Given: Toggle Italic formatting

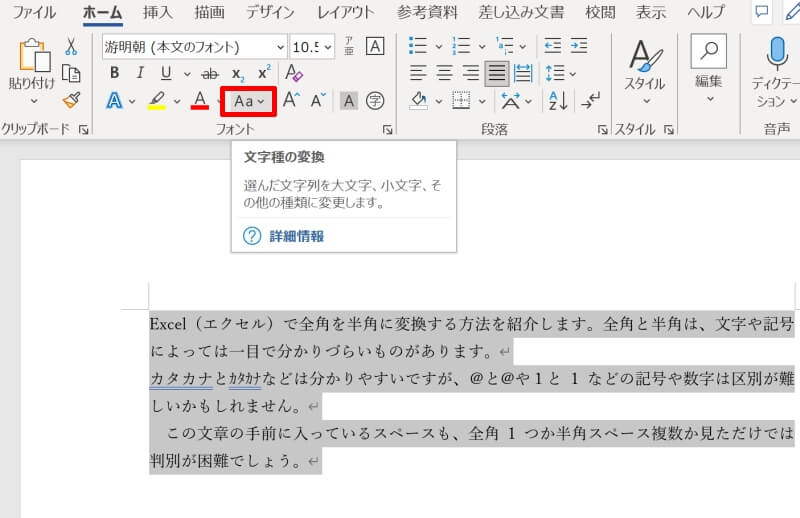Looking at the screenshot, I should pos(140,73).
